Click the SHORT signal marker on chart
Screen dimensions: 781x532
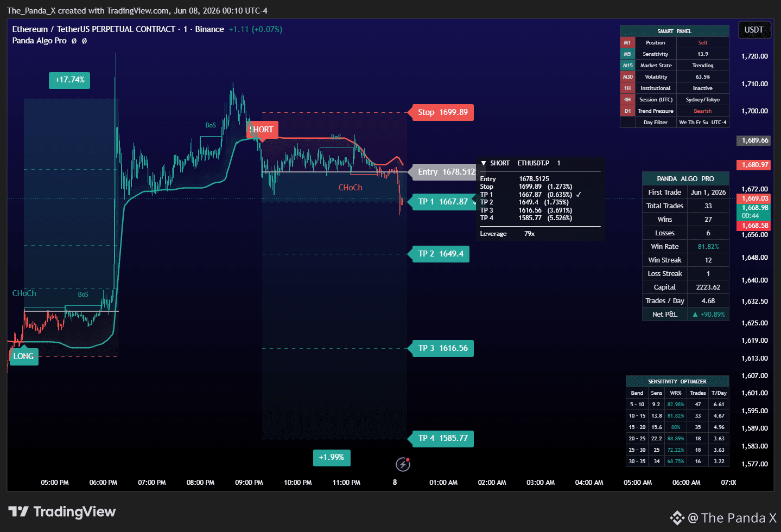pos(262,130)
